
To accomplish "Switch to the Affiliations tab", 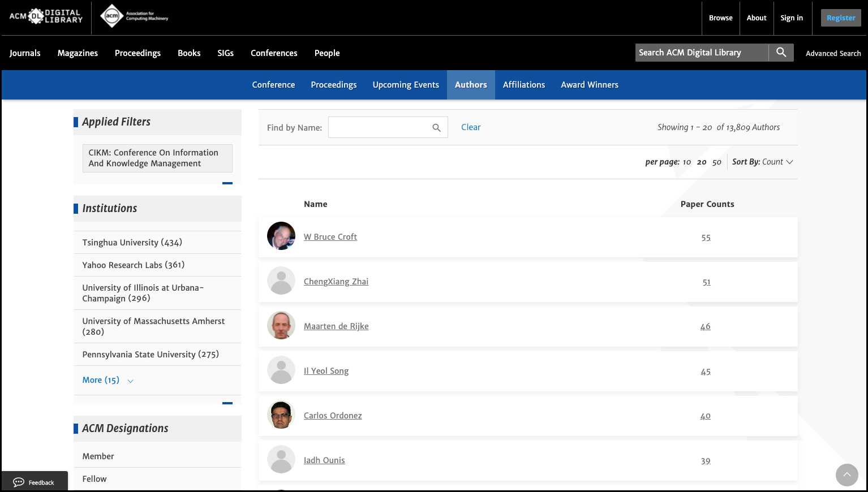I will [524, 85].
